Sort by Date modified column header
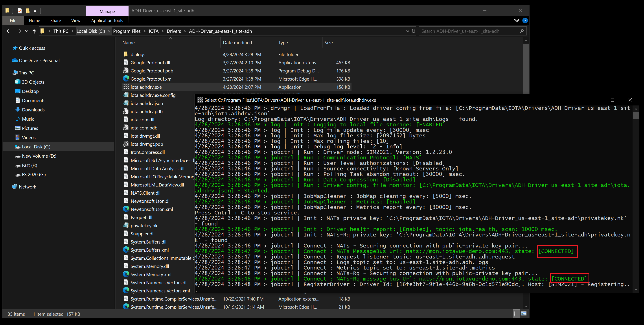Viewport: 644px width, 325px height. click(x=237, y=42)
